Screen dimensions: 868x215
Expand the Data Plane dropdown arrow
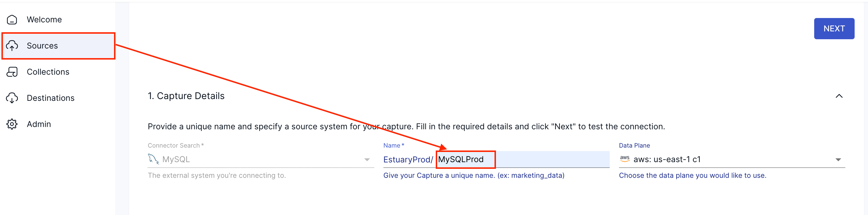click(838, 160)
